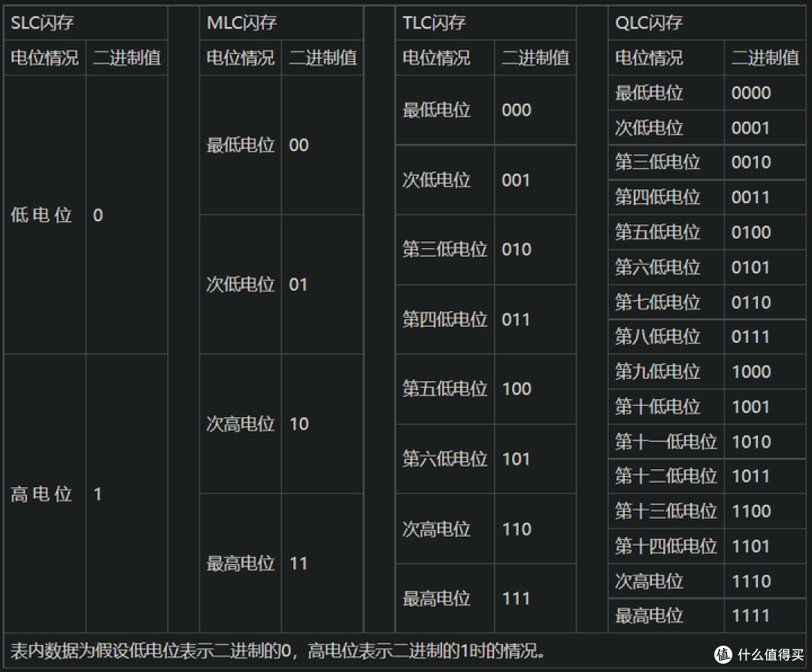The height and width of the screenshot is (672, 812).
Task: Click TLC binary value "001"
Action: (516, 180)
